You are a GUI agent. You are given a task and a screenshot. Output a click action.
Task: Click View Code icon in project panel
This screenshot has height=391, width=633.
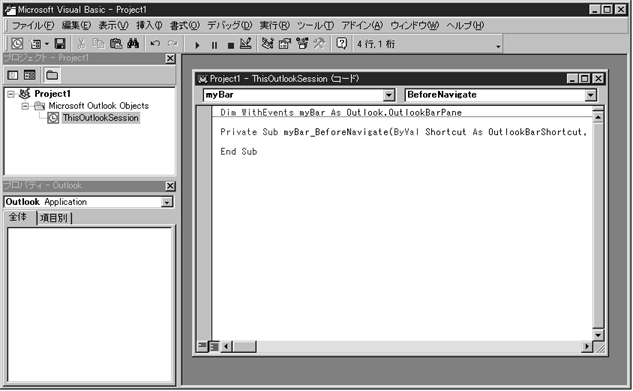pos(13,75)
